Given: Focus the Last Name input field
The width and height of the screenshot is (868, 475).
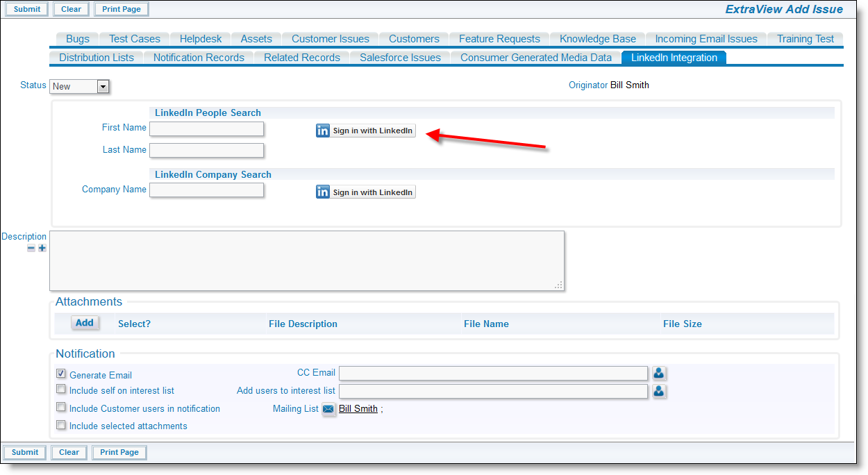Looking at the screenshot, I should pyautogui.click(x=207, y=150).
